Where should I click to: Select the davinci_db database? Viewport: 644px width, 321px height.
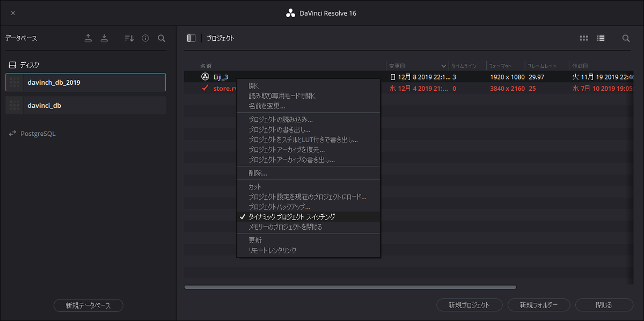(x=86, y=106)
